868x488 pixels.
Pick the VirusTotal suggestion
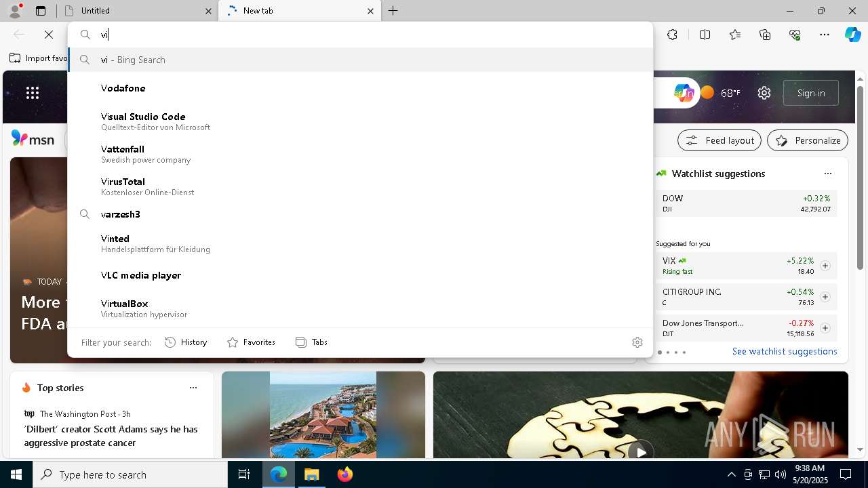coord(360,186)
